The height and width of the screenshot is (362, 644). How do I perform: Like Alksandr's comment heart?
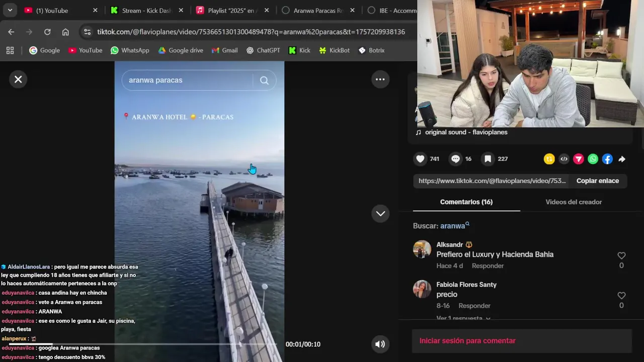pos(621,255)
